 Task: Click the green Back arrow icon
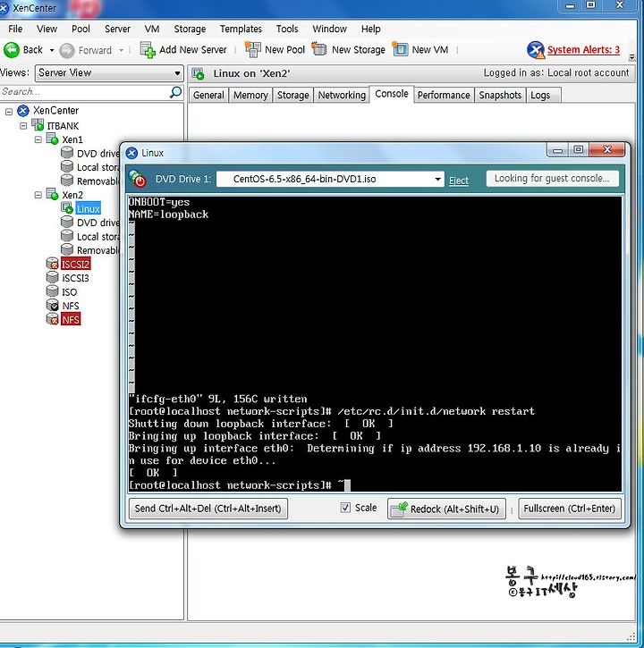12,50
